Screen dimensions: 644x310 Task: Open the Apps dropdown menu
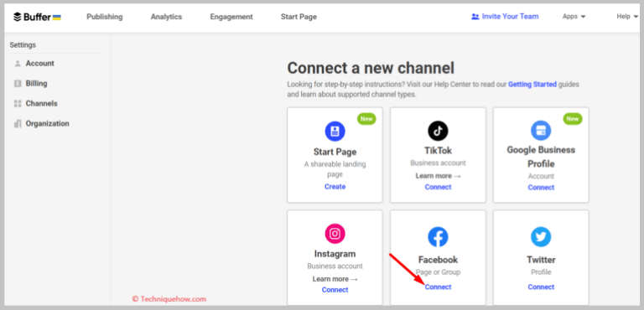pyautogui.click(x=574, y=17)
